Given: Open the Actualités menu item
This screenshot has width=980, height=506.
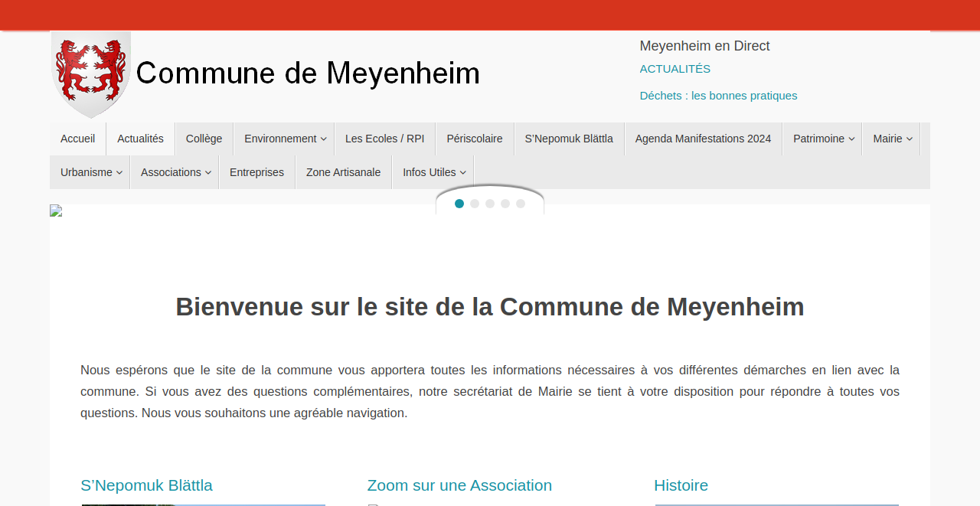Looking at the screenshot, I should click(141, 139).
